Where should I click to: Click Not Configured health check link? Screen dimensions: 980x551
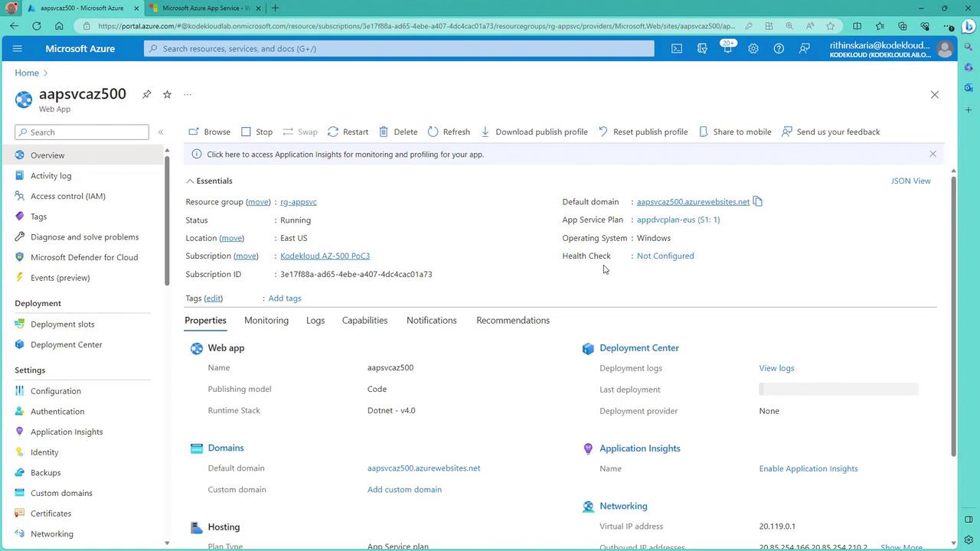pos(665,256)
